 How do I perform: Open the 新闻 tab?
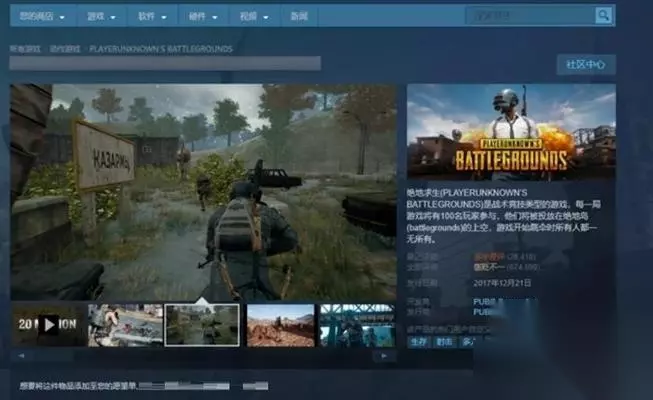click(299, 16)
